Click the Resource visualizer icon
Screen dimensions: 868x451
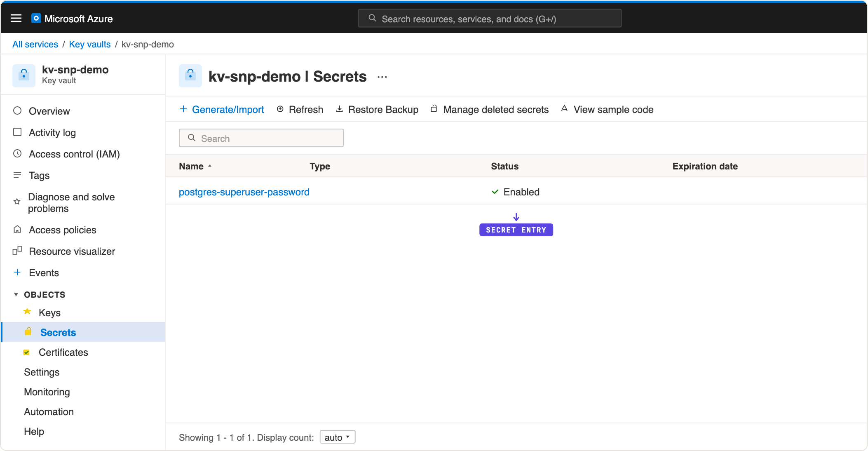click(x=17, y=250)
